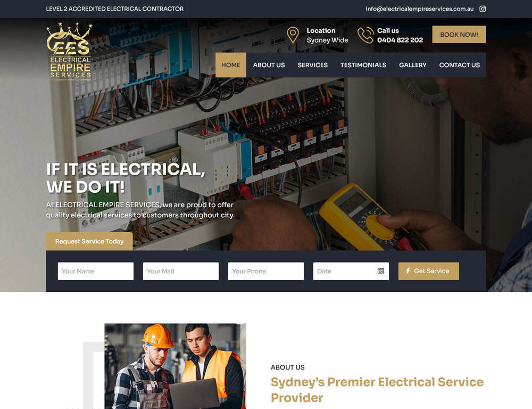532x409 pixels.
Task: Select the HOME menu item
Action: [231, 65]
